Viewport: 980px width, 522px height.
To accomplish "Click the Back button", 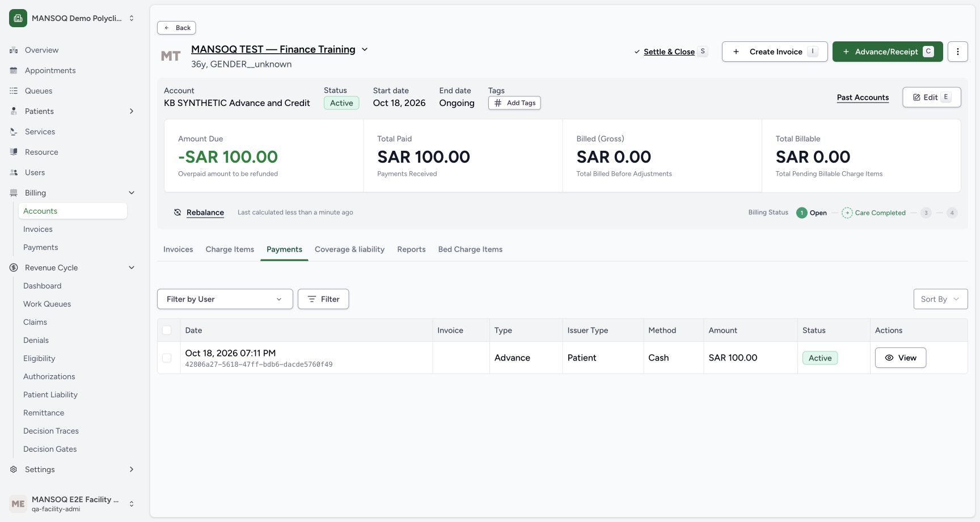I will (176, 28).
